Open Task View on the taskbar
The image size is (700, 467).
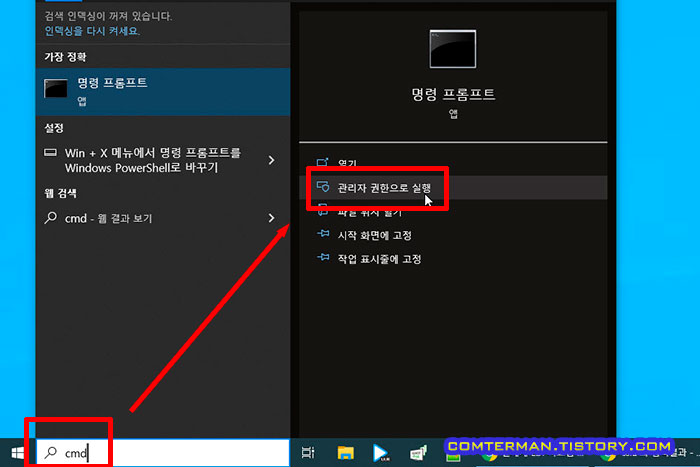pyautogui.click(x=308, y=453)
